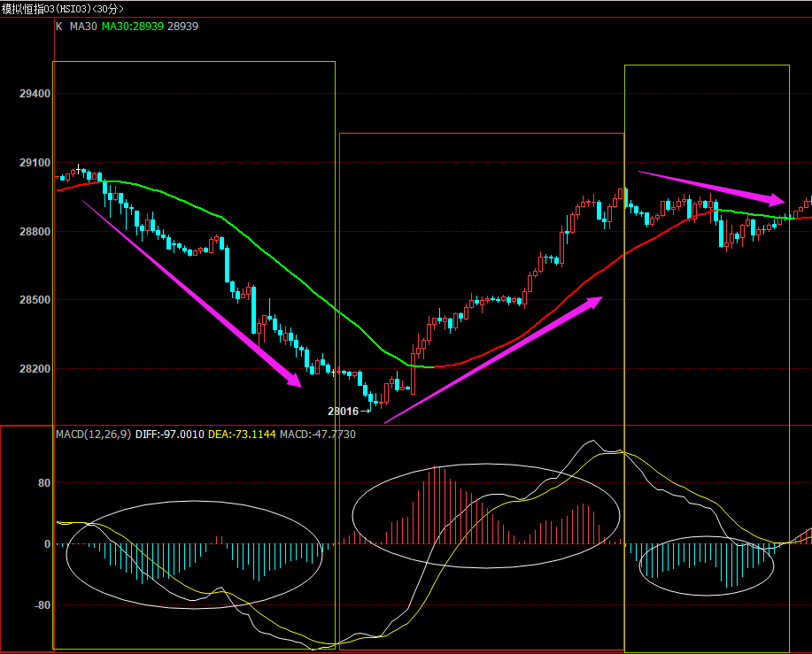
Task: Select the 28016 low price marker
Action: click(x=344, y=412)
